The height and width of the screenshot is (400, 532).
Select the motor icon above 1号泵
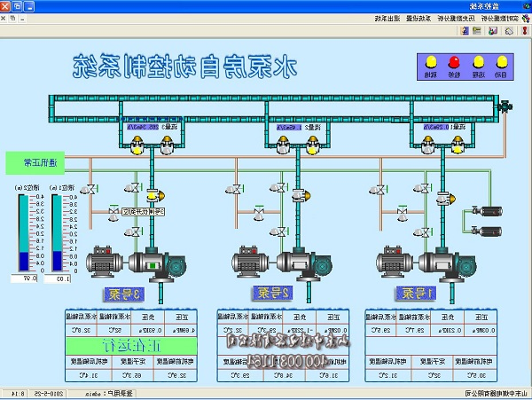coord(395,263)
